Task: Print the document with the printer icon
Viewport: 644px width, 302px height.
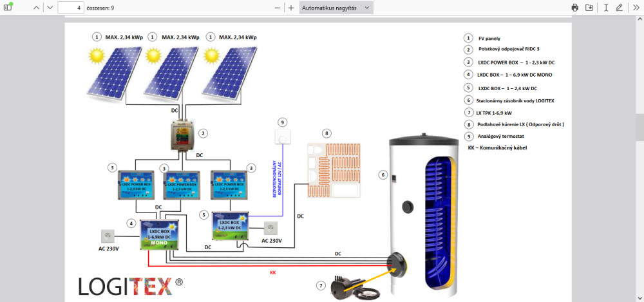Action: click(575, 7)
